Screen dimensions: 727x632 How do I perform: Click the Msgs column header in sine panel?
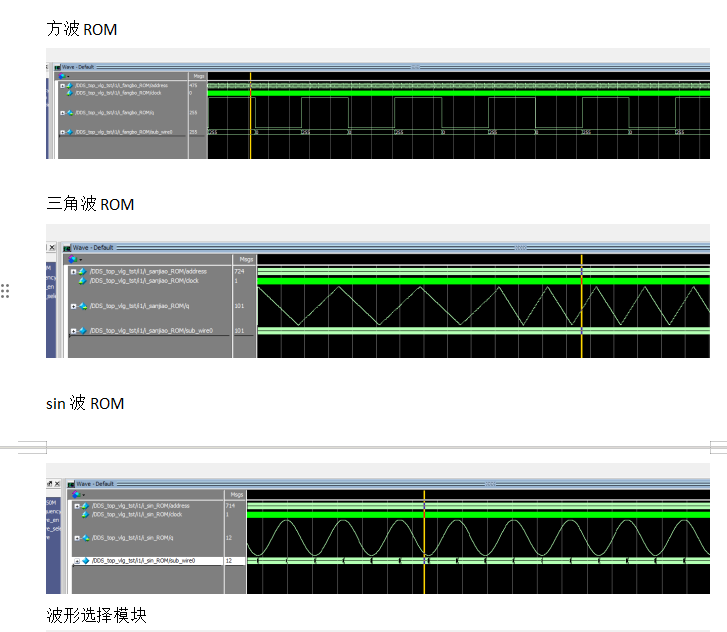click(236, 494)
